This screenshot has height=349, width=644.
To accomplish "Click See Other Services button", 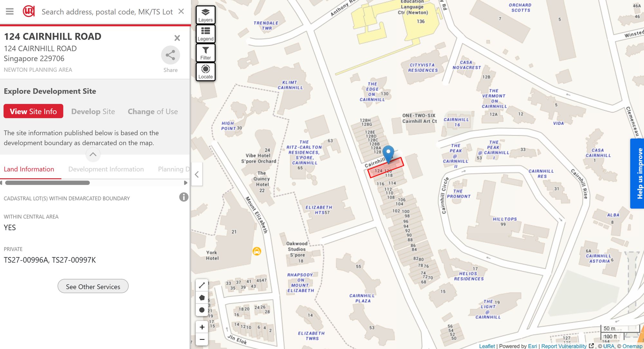I will pos(93,286).
